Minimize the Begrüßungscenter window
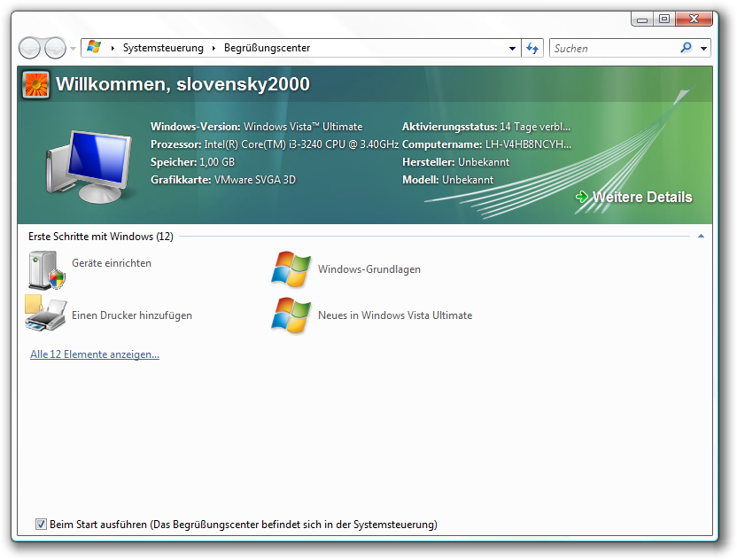The height and width of the screenshot is (560, 737). tap(642, 19)
